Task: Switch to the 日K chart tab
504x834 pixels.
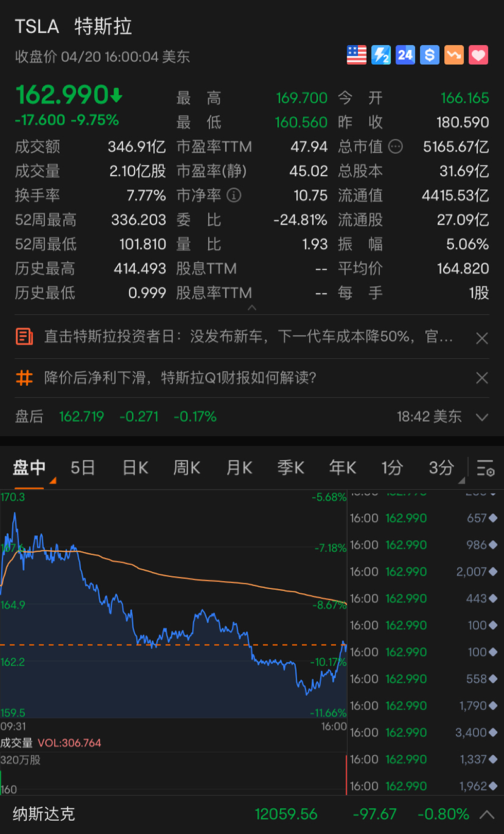Action: tap(135, 468)
